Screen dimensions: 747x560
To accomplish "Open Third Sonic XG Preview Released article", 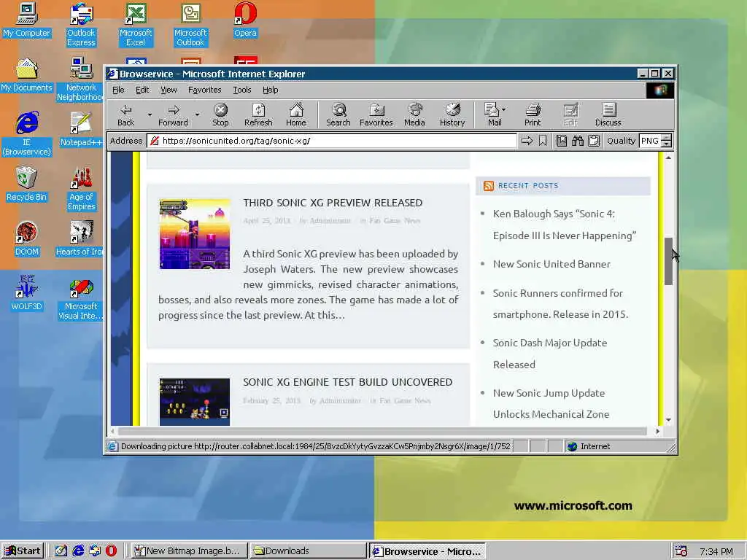I will point(333,203).
